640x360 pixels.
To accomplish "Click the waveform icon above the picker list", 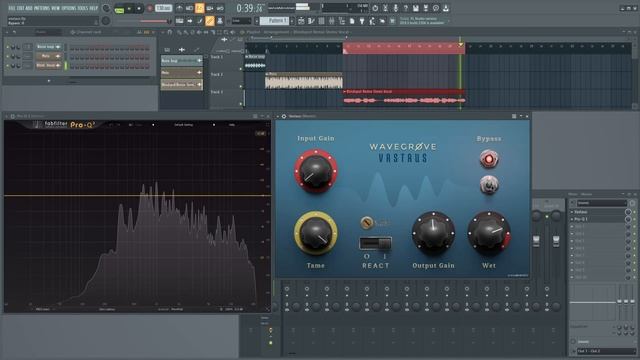I will tap(182, 50).
